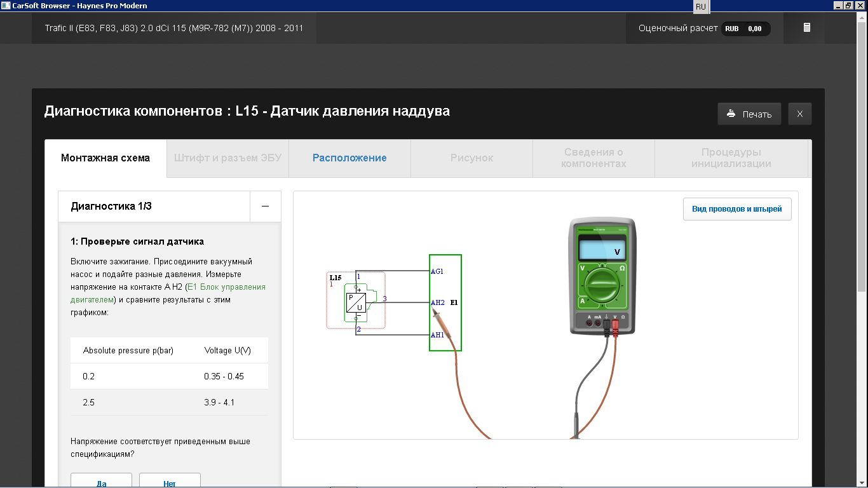The width and height of the screenshot is (868, 488).
Task: Switch to the Монтажная схема tab
Action: [105, 158]
